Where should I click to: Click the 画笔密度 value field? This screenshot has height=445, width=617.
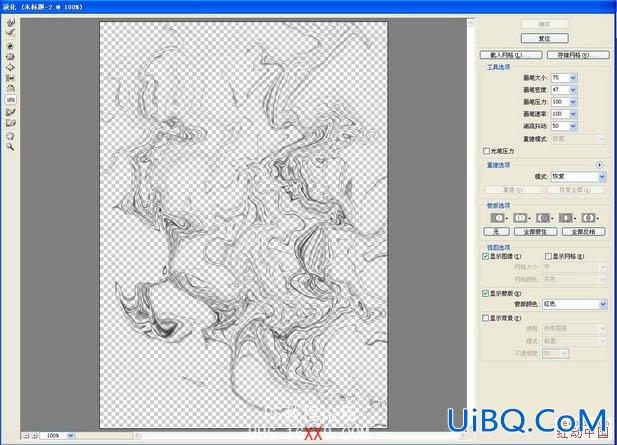560,90
